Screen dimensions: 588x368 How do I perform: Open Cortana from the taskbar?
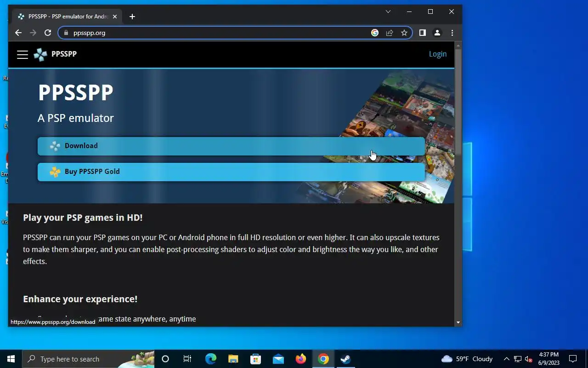pyautogui.click(x=165, y=359)
